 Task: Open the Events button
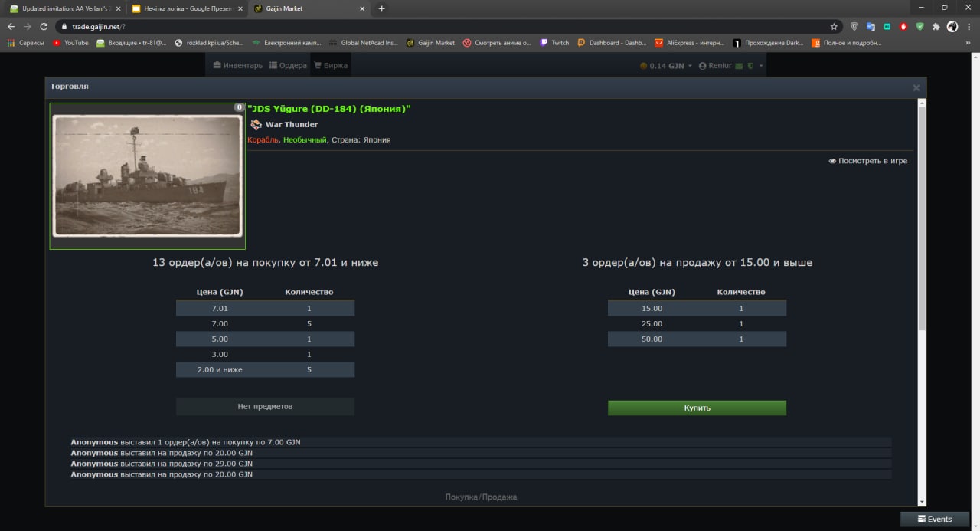point(934,519)
